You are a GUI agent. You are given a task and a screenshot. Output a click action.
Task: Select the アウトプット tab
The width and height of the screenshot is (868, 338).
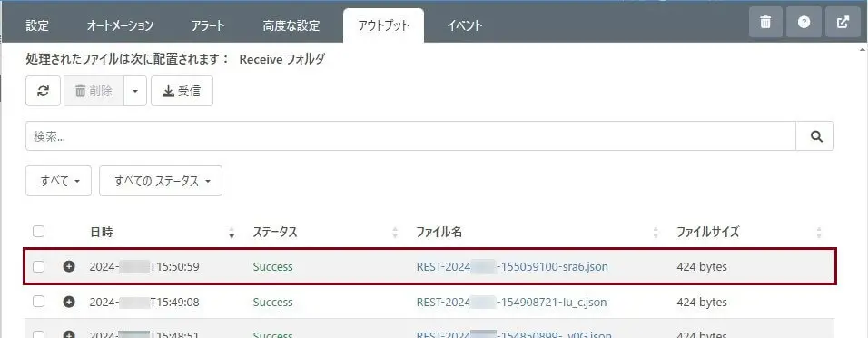(x=384, y=25)
